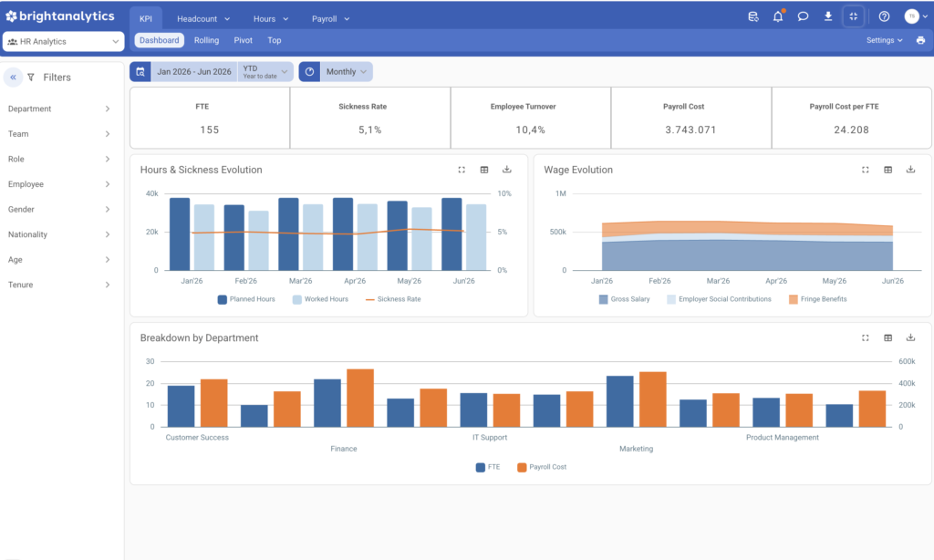The image size is (934, 560).
Task: Click the filter funnel icon
Action: [31, 78]
